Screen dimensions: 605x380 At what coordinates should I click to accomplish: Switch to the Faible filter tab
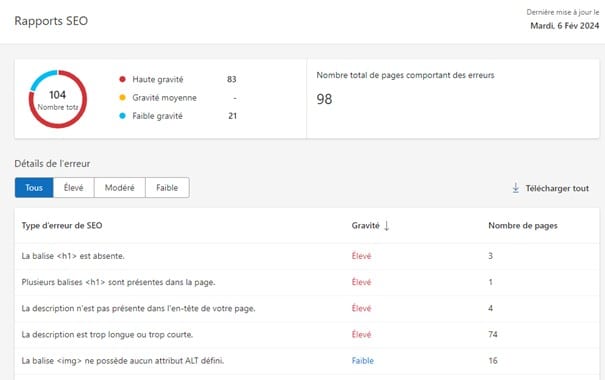pyautogui.click(x=167, y=187)
